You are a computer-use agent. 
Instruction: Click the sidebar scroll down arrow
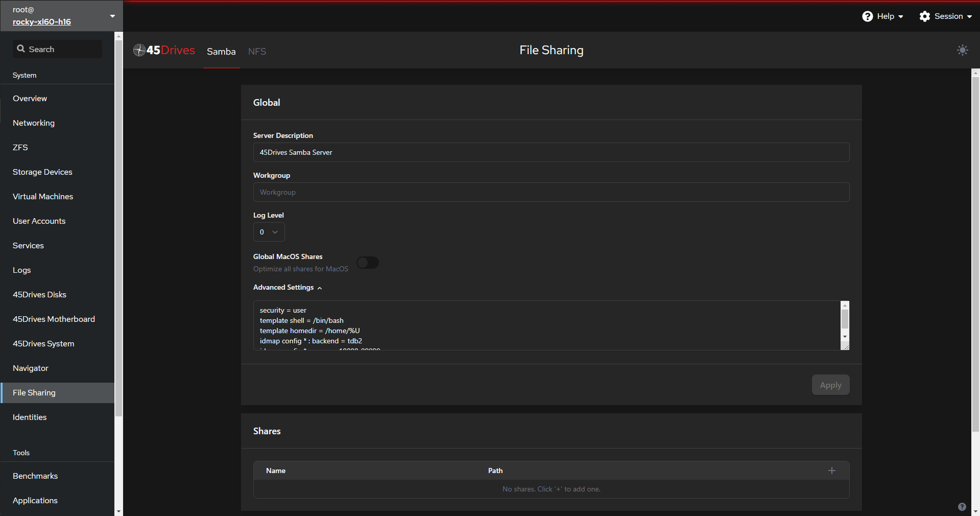(x=118, y=511)
